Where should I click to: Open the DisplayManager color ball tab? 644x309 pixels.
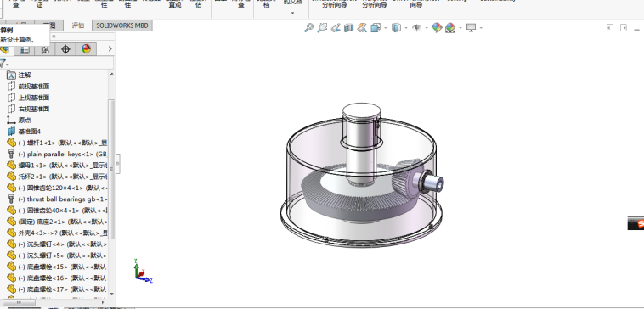86,49
